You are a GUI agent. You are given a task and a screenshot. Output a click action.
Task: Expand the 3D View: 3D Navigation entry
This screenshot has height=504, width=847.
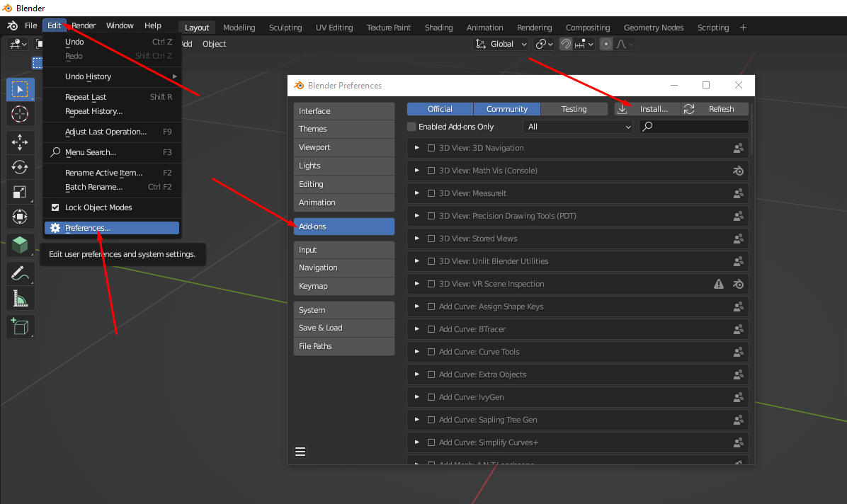click(417, 148)
